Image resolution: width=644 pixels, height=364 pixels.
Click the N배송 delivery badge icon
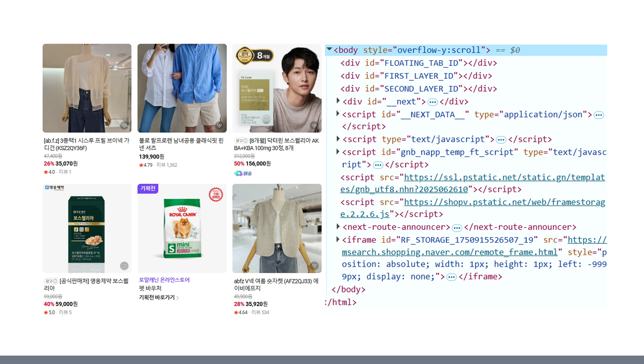(238, 173)
